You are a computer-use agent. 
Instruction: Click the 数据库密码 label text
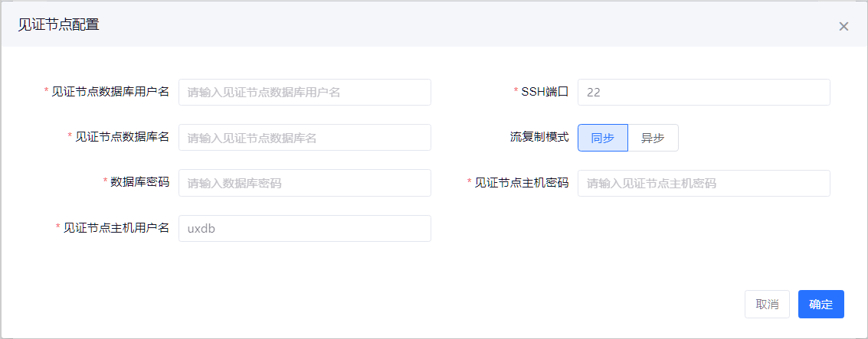(139, 182)
